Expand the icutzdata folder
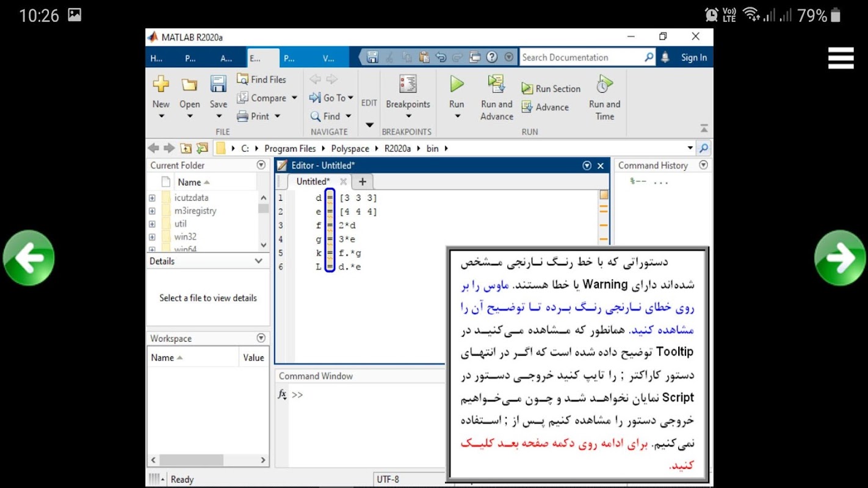The image size is (868, 488). coord(152,198)
